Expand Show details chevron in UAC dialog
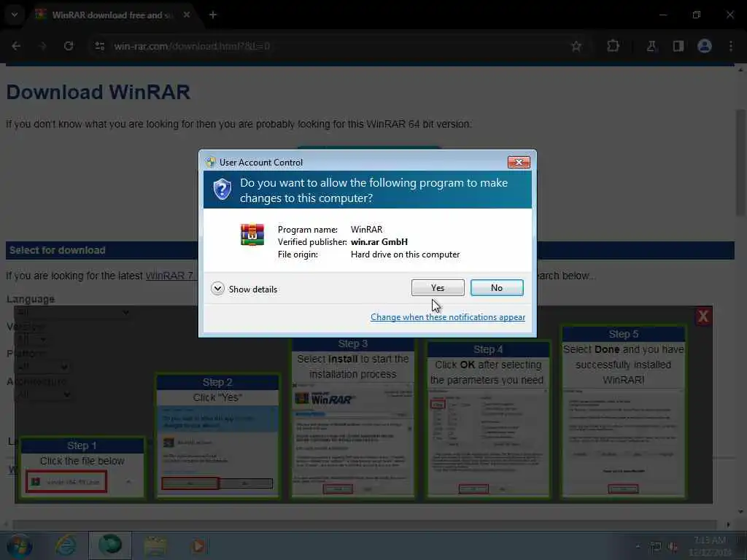The width and height of the screenshot is (747, 560). (217, 289)
